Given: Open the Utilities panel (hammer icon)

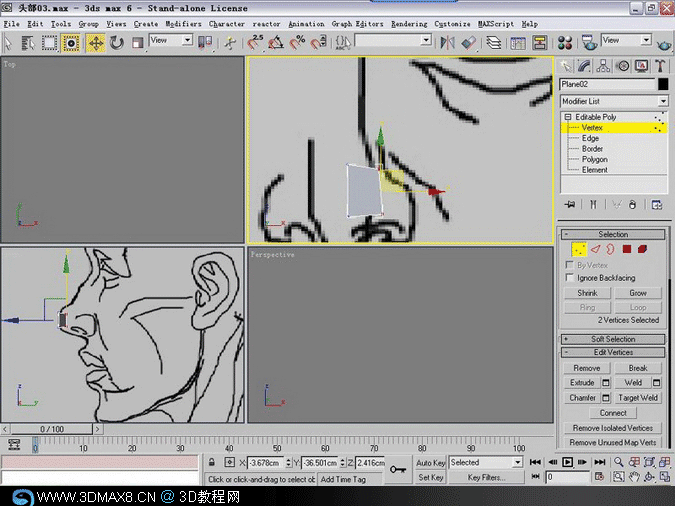Looking at the screenshot, I should click(660, 66).
